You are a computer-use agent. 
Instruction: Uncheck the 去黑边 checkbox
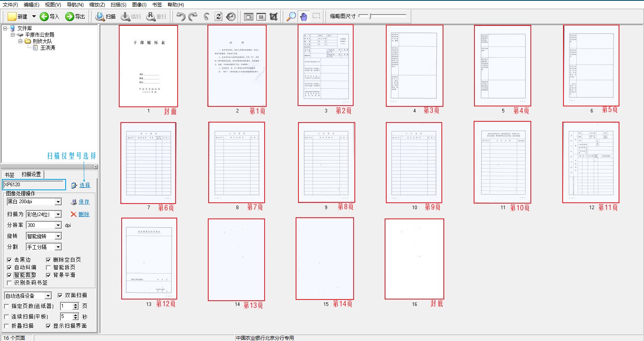pos(9,260)
